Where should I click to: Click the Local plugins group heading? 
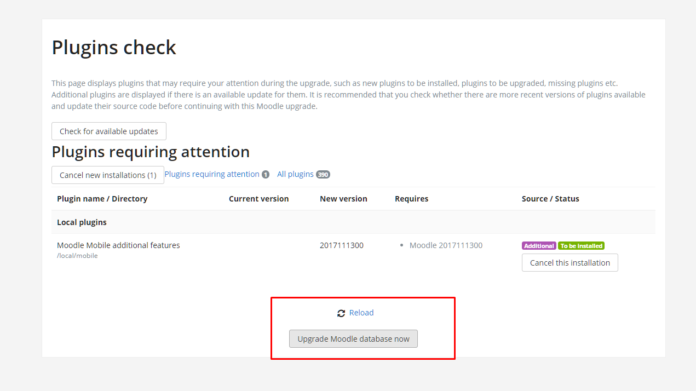[82, 222]
